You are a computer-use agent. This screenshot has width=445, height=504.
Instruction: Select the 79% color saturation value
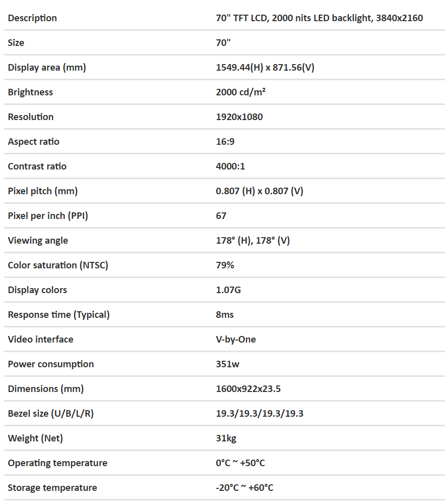pyautogui.click(x=225, y=265)
